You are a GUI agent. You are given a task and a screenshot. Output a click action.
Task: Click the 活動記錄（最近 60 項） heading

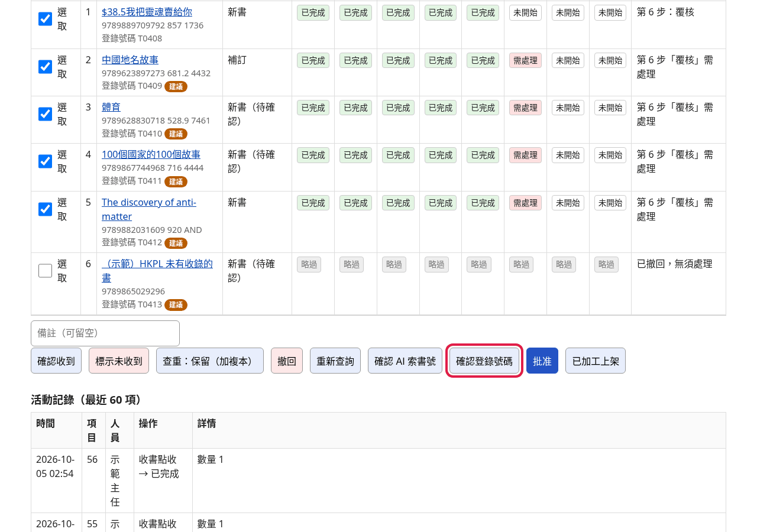tap(87, 400)
